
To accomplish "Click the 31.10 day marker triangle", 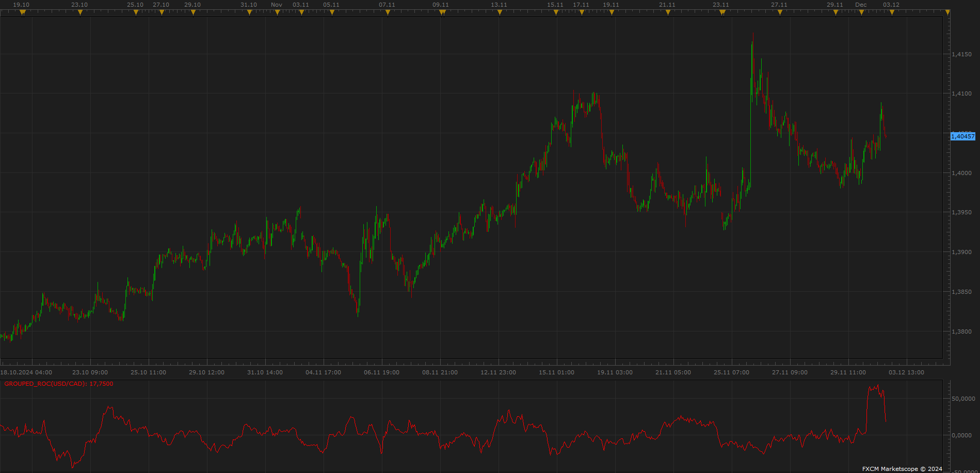I will pos(249,13).
